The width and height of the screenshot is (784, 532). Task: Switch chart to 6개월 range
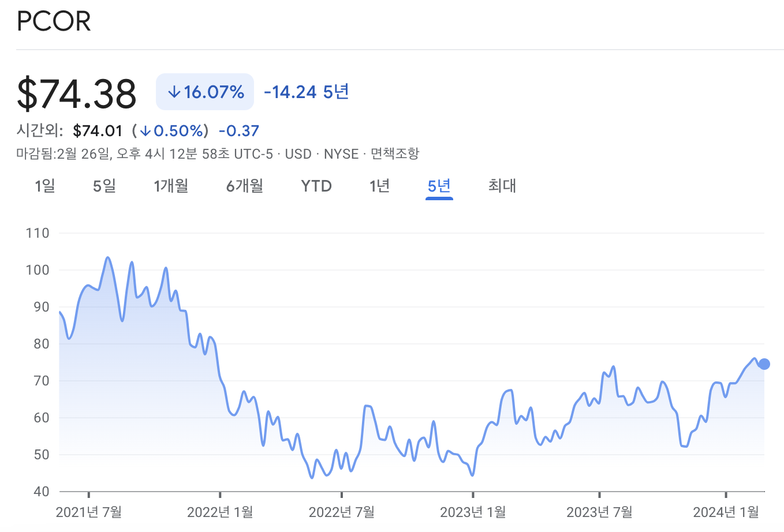245,186
